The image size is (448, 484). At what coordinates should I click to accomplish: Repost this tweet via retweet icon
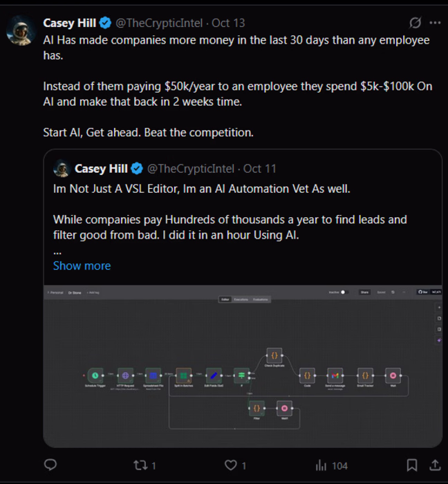point(140,465)
